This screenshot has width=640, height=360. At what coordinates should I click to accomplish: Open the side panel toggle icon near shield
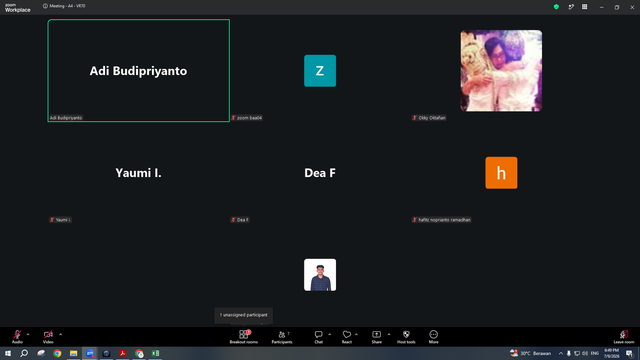click(x=571, y=7)
